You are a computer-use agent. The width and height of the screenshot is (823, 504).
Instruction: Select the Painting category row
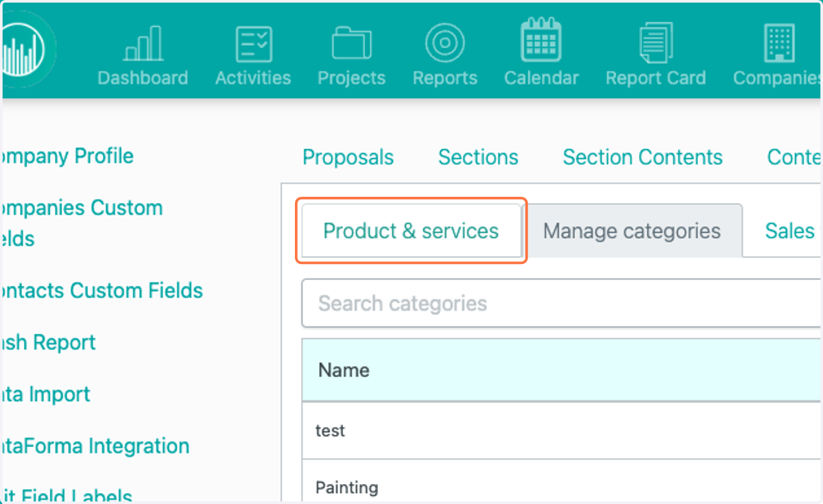click(x=561, y=481)
